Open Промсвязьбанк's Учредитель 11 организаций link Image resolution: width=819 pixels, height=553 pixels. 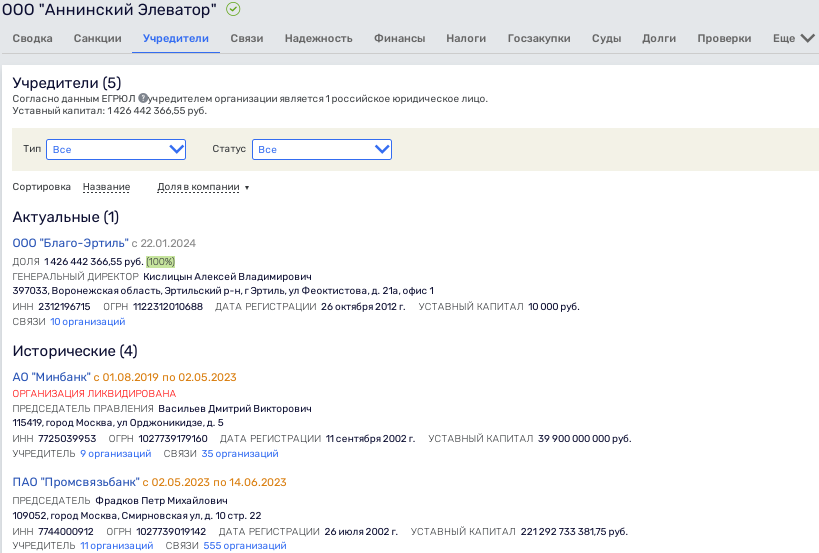tap(116, 546)
